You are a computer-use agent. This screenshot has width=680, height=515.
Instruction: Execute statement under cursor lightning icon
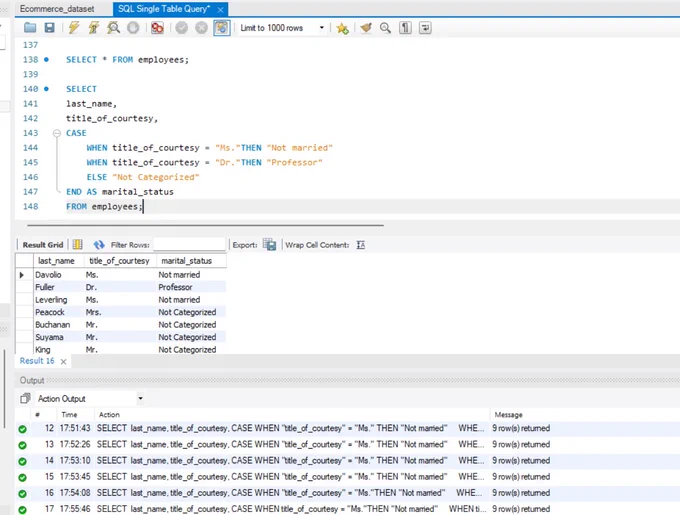(x=94, y=28)
